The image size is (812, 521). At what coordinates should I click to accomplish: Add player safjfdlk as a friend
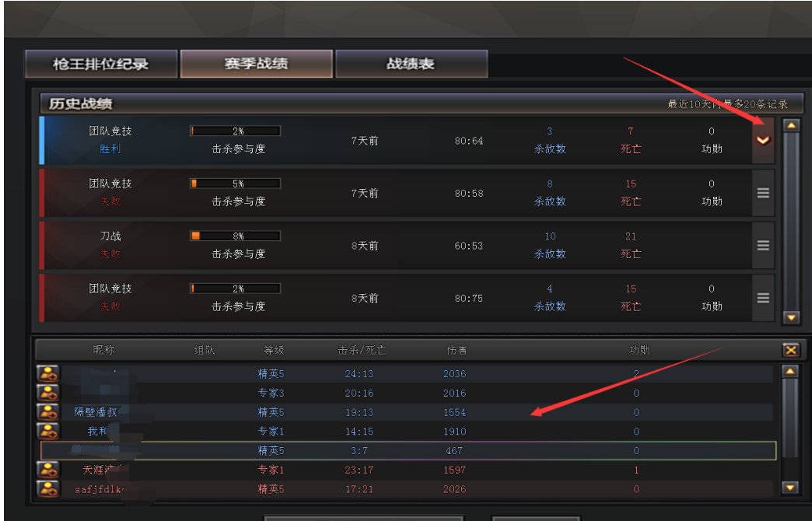click(x=48, y=489)
